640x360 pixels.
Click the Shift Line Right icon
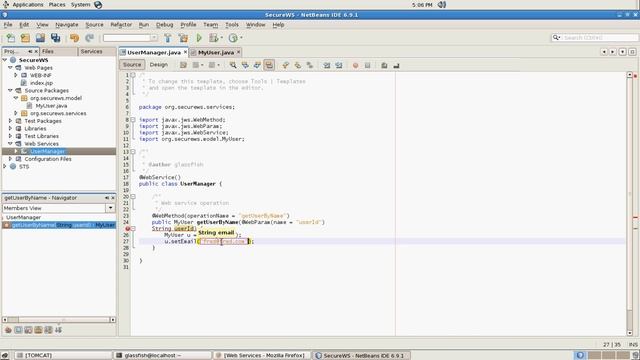(x=339, y=65)
